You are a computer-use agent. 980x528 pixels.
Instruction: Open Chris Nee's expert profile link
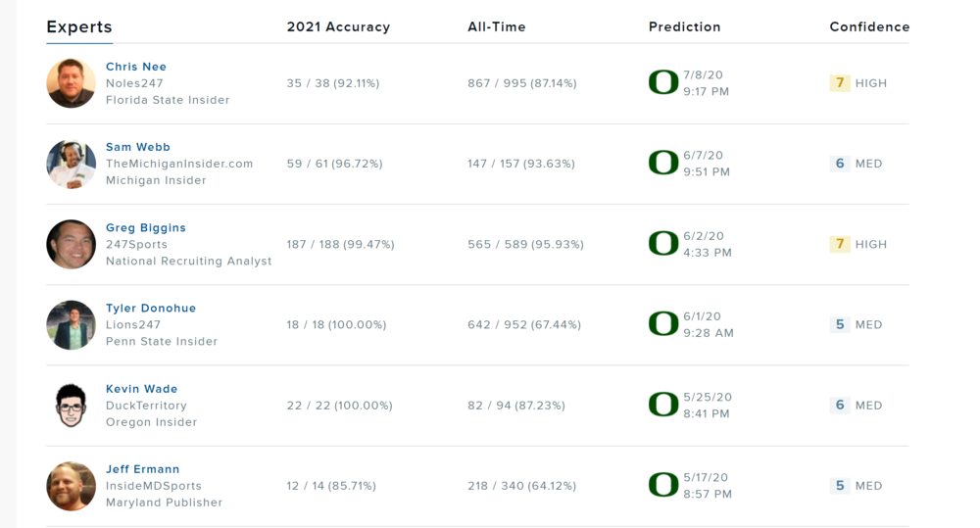coord(136,67)
